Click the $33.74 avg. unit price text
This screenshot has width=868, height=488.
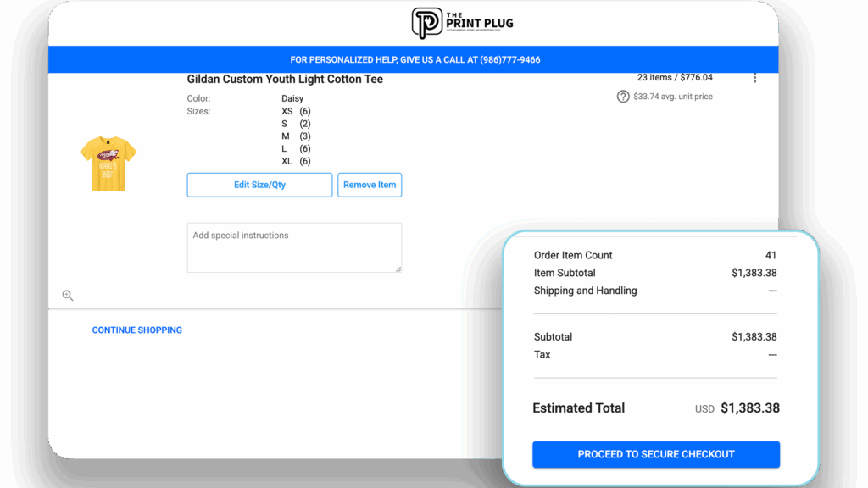(x=672, y=97)
